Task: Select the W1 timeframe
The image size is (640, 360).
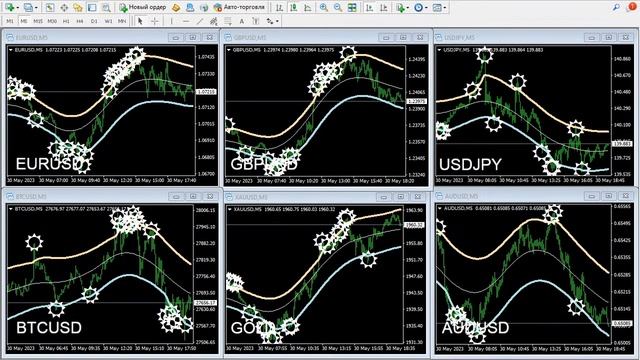Action: [x=108, y=21]
